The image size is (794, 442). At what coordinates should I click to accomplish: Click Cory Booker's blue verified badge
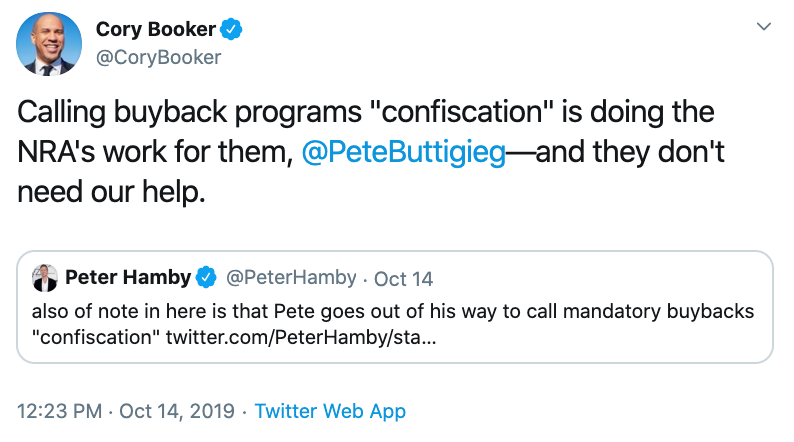[x=232, y=30]
